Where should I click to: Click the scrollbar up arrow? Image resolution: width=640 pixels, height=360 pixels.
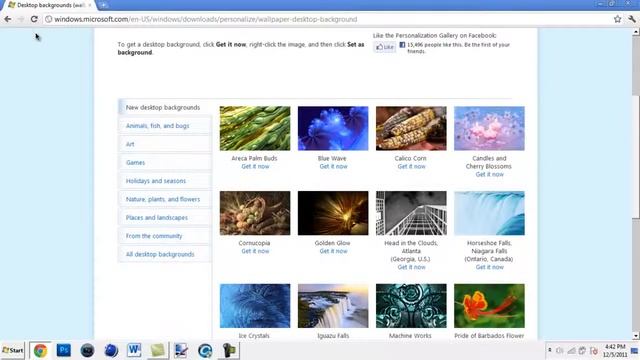pos(636,31)
